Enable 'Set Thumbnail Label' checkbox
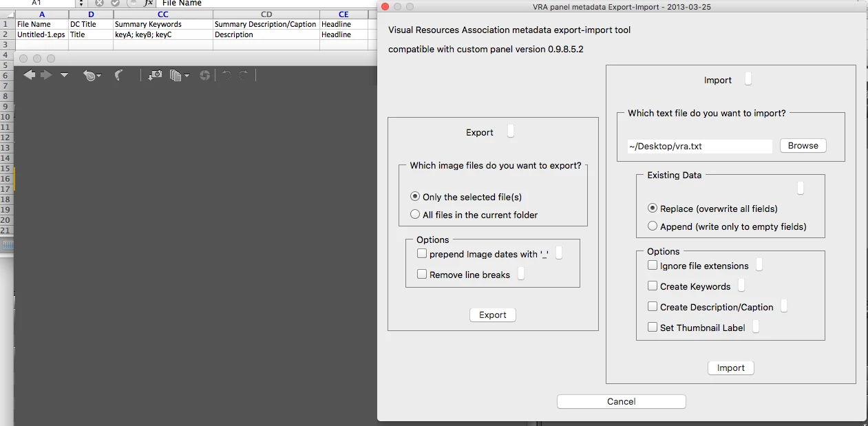This screenshot has height=426, width=868. 653,328
